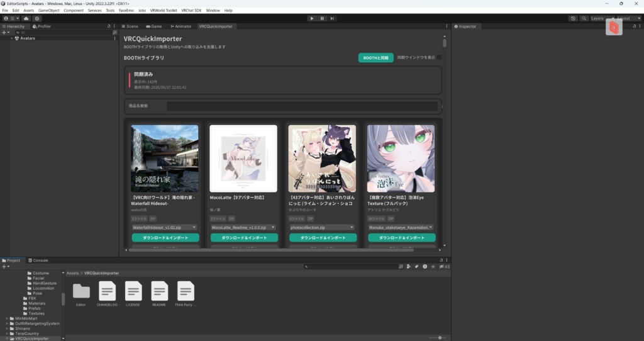Image resolution: width=644 pixels, height=341 pixels.
Task: Open the cloud services button
Action: pyautogui.click(x=26, y=18)
